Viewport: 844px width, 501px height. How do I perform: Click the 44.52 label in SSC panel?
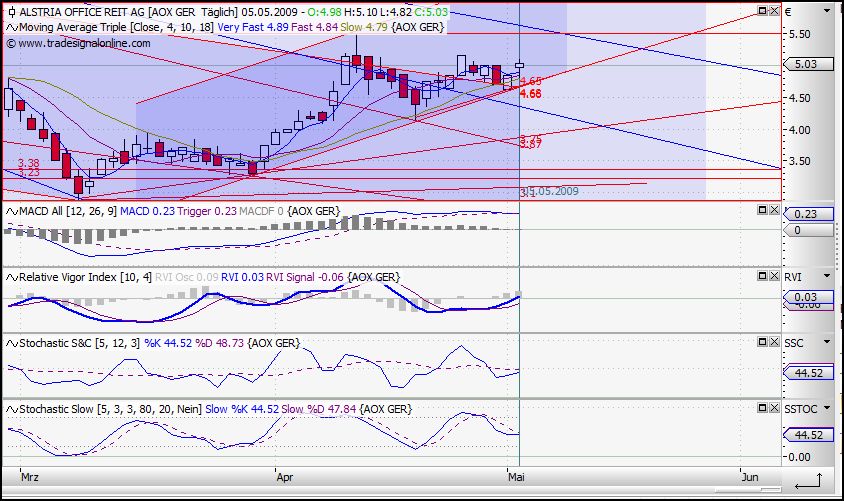pyautogui.click(x=807, y=373)
